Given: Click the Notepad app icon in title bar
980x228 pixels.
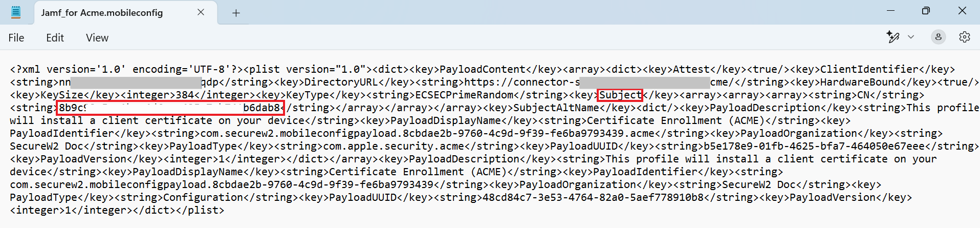Looking at the screenshot, I should click(x=16, y=12).
